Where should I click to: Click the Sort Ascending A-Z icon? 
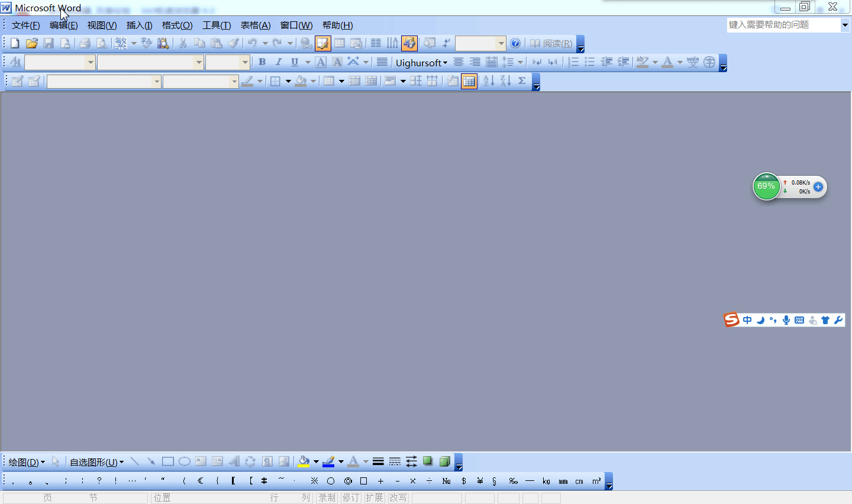coord(489,81)
